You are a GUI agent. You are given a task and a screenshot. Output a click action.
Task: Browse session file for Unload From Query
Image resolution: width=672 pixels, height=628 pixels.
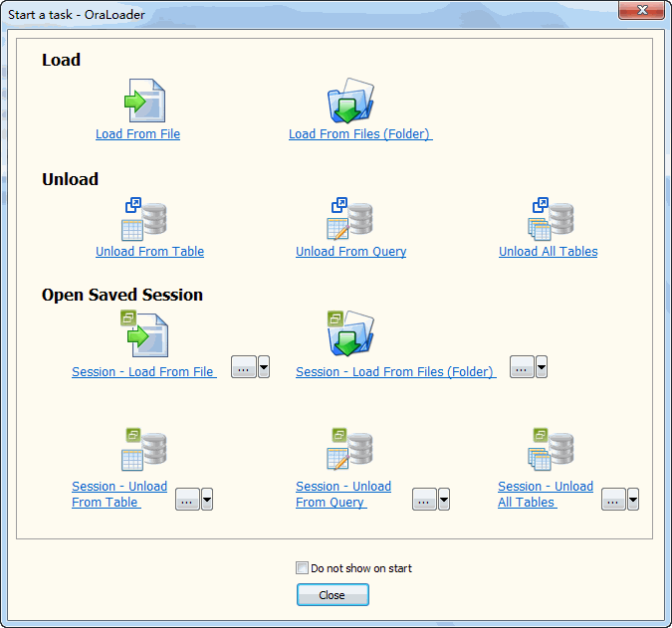(x=424, y=499)
